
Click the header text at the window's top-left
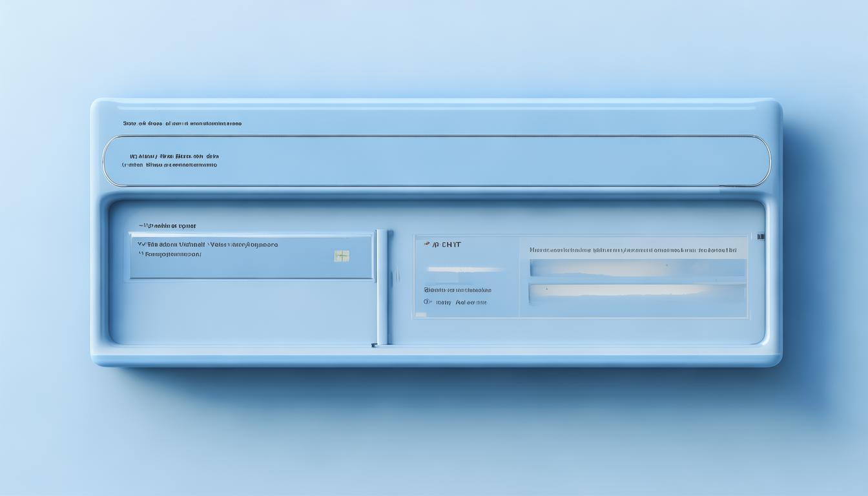tap(182, 123)
